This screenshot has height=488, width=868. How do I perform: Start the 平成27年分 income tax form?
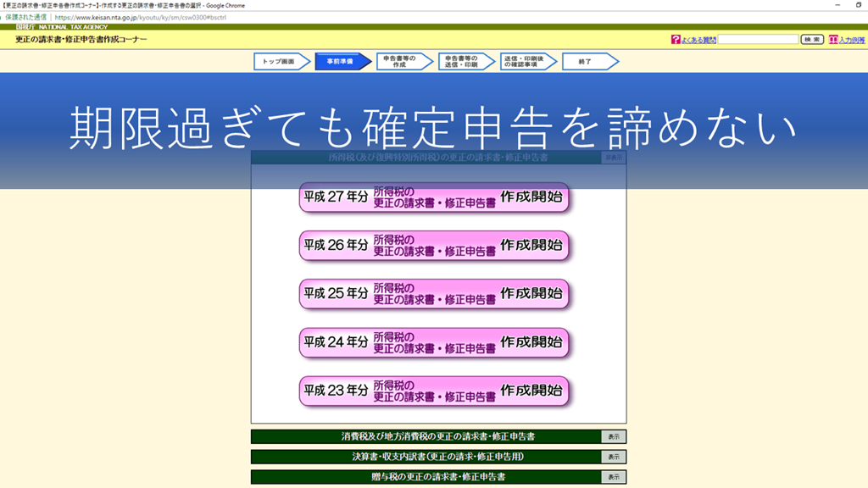click(x=434, y=197)
